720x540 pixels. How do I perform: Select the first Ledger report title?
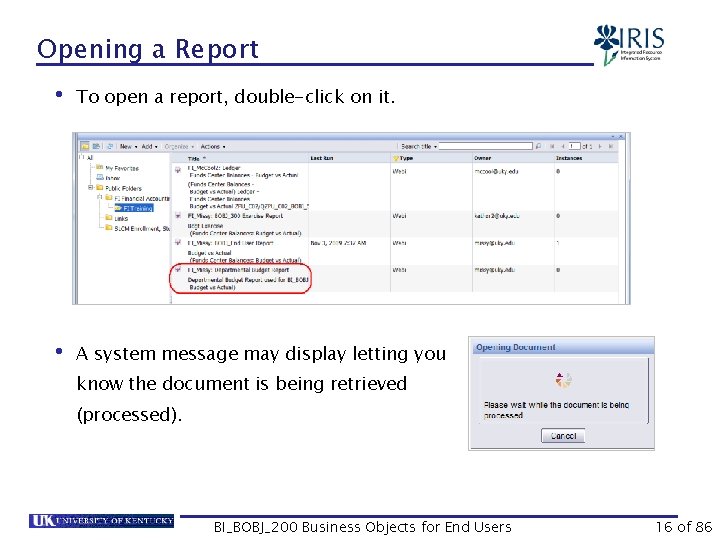(214, 168)
